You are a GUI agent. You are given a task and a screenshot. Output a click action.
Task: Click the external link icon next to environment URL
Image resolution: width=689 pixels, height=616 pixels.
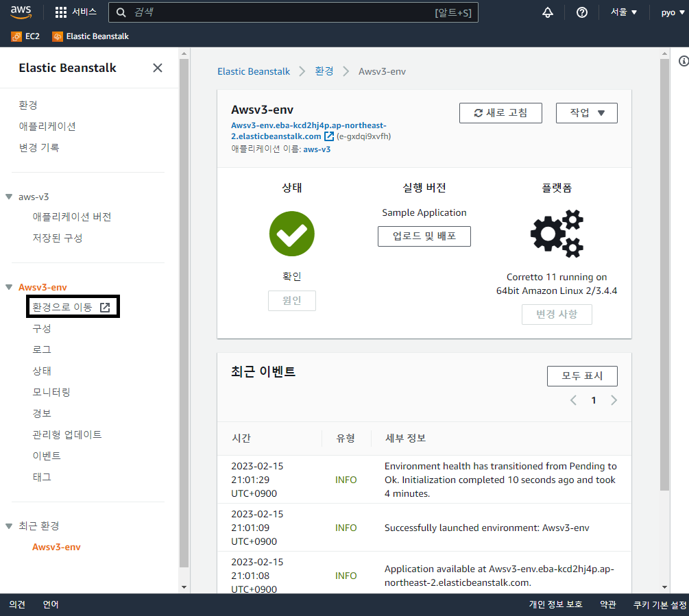click(328, 136)
